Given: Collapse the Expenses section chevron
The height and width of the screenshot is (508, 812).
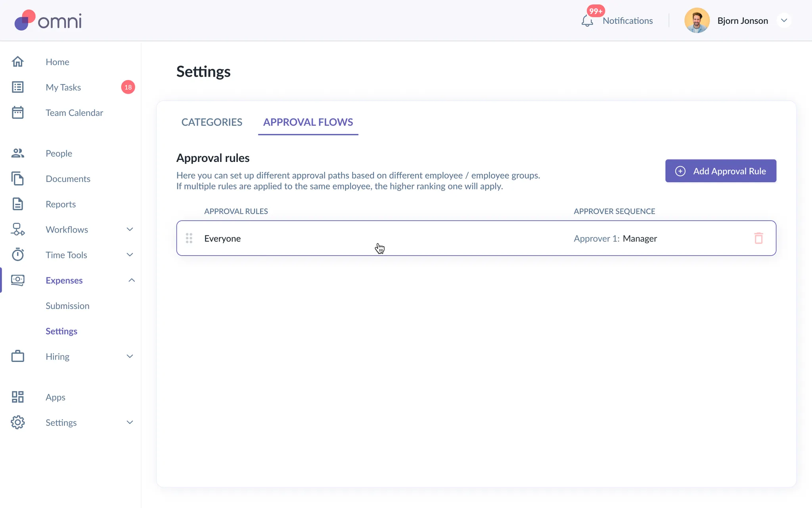Looking at the screenshot, I should tap(131, 280).
